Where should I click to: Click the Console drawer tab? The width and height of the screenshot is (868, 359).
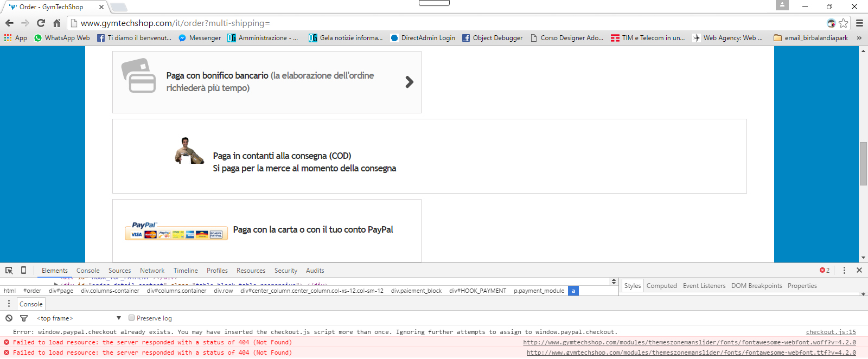click(31, 304)
